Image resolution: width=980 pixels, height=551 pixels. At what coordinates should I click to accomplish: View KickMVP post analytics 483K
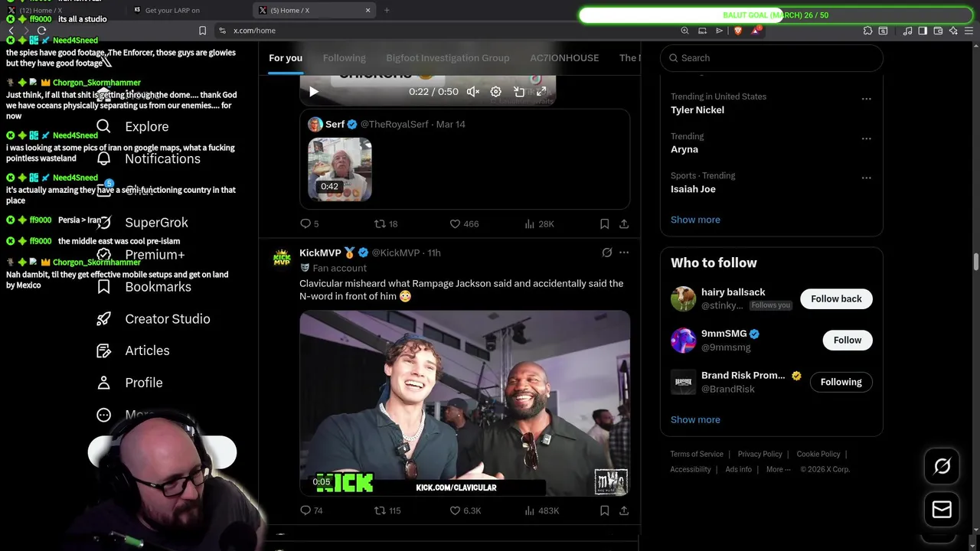(541, 510)
